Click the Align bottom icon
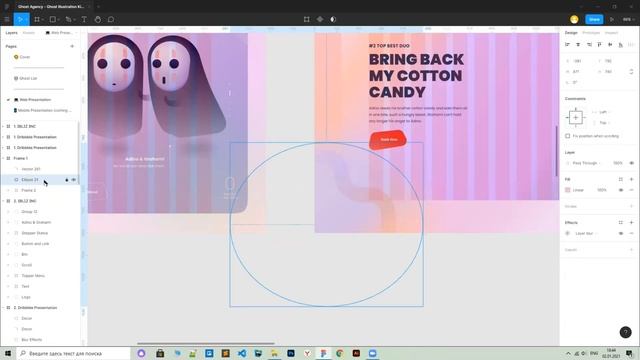The image size is (640, 360). tap(621, 44)
